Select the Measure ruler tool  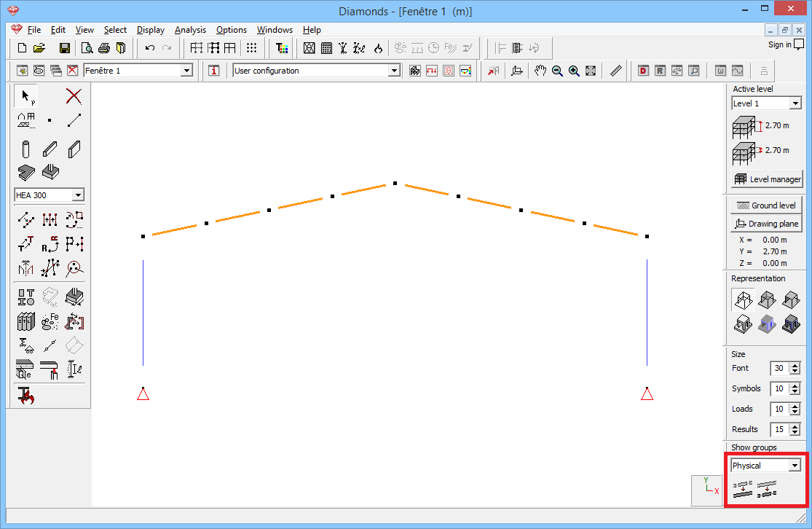[x=615, y=71]
